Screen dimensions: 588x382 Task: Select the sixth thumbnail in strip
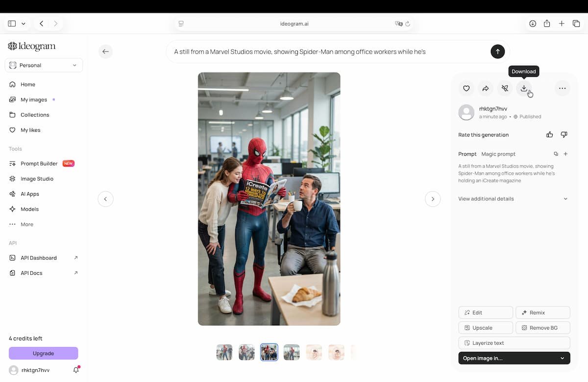(x=336, y=352)
